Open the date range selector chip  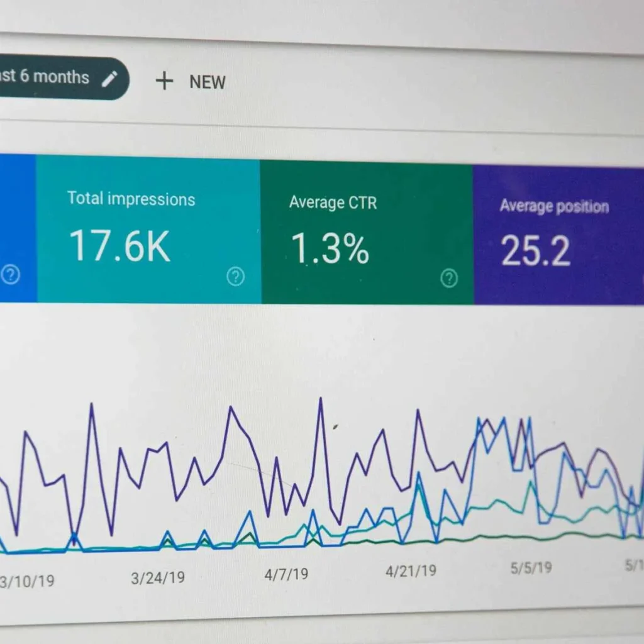[57, 77]
